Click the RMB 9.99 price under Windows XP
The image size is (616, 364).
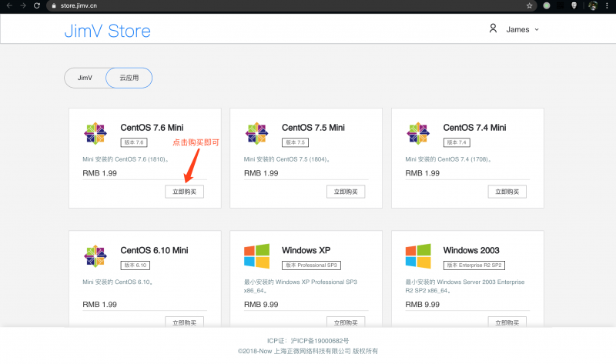point(261,304)
